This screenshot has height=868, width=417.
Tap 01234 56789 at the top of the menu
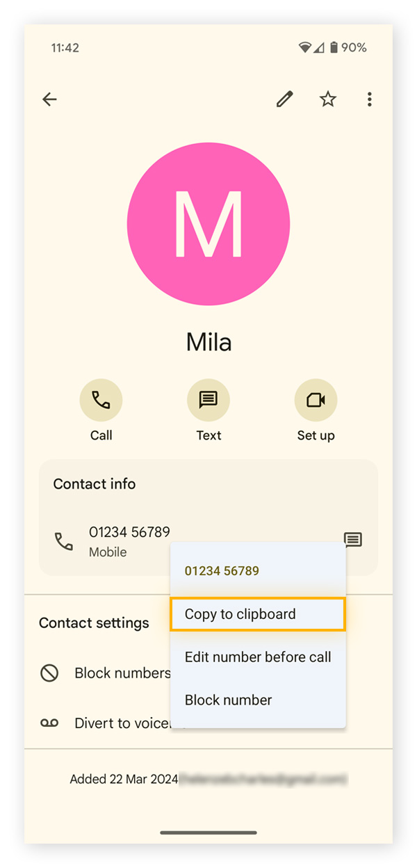(x=221, y=570)
